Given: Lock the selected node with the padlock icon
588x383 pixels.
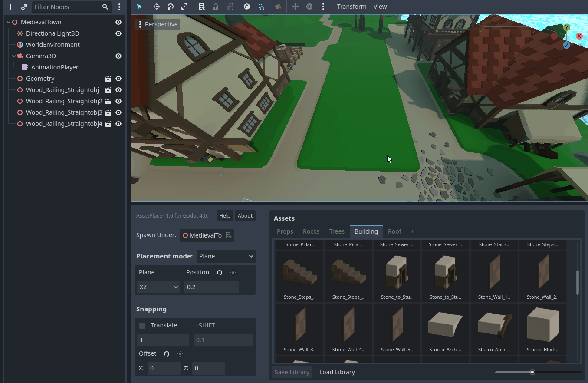Looking at the screenshot, I should click(x=216, y=7).
